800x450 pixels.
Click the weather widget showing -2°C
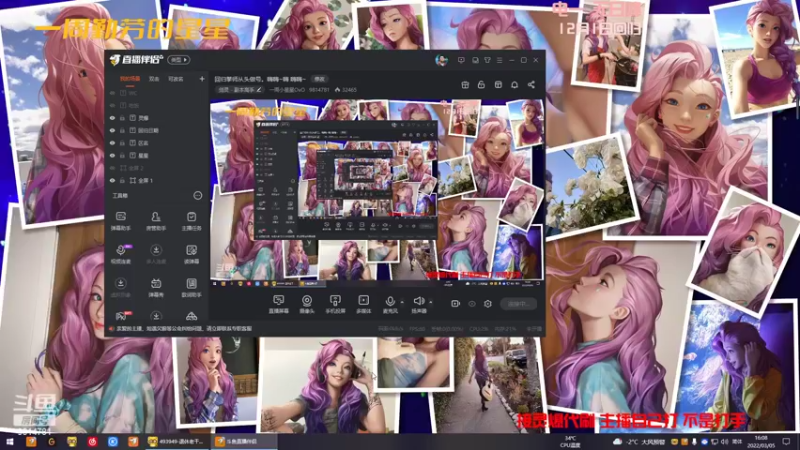[641, 442]
